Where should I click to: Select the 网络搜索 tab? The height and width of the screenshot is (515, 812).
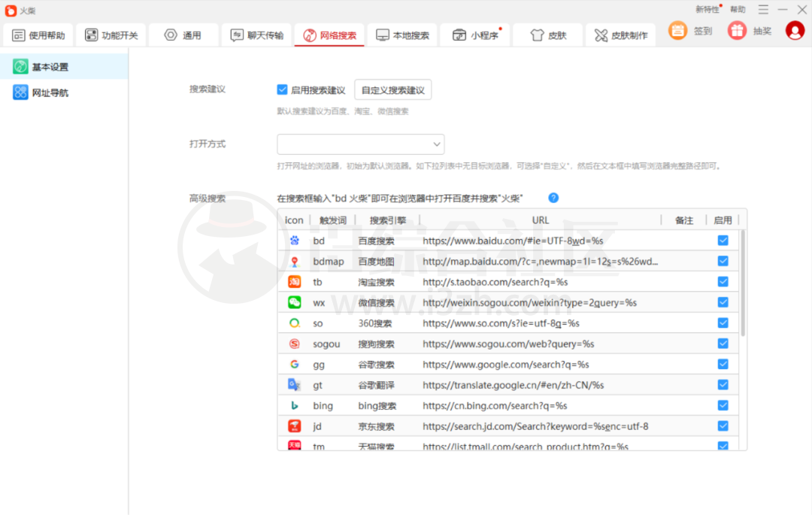point(329,35)
